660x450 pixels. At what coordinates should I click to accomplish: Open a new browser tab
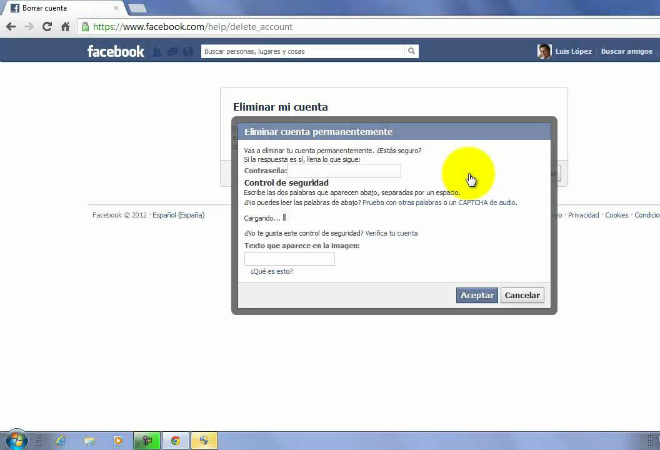pos(138,8)
